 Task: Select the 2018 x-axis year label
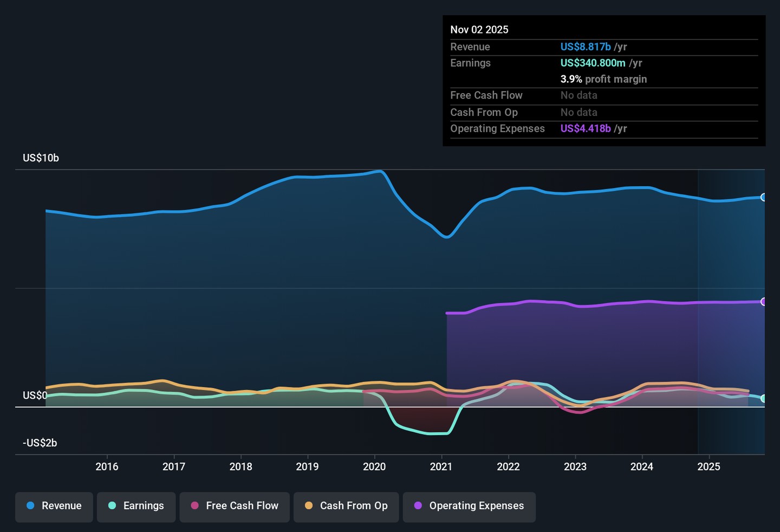pyautogui.click(x=240, y=466)
